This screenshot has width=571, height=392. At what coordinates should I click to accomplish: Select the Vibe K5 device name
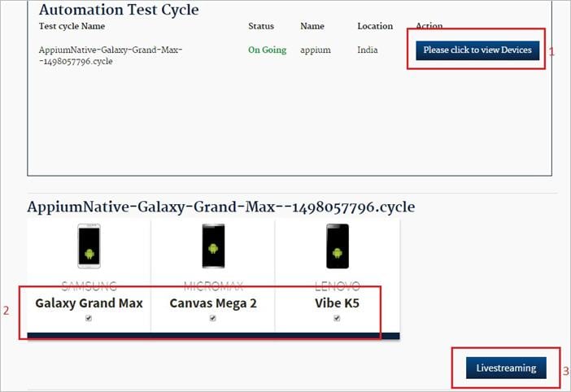point(337,303)
